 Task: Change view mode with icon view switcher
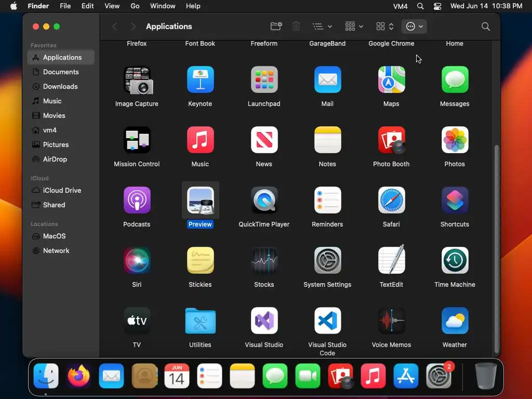tap(385, 26)
